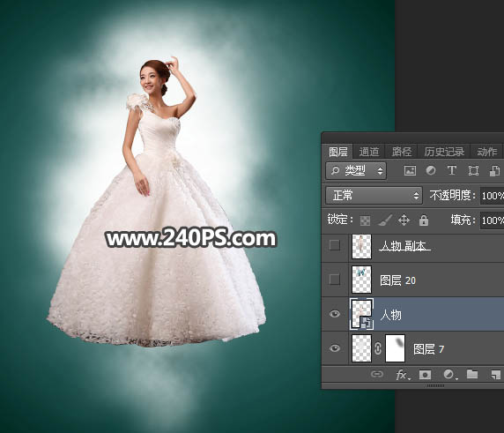
Task: Click the link layers icon
Action: (377, 374)
